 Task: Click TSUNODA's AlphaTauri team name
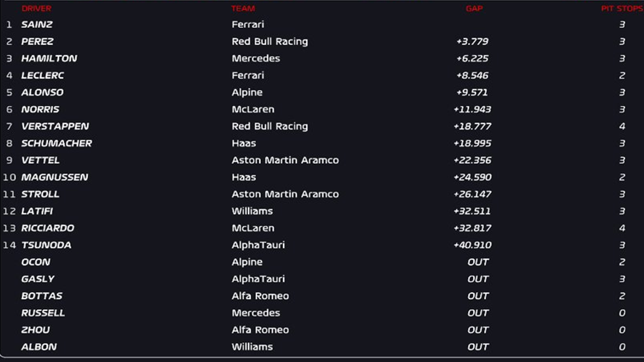[x=258, y=245]
